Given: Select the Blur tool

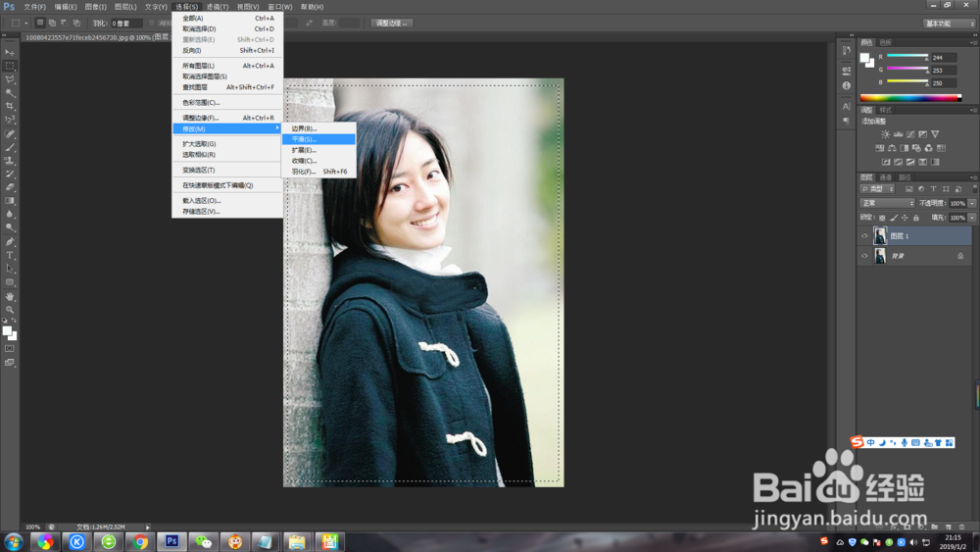Looking at the screenshot, I should click(10, 214).
